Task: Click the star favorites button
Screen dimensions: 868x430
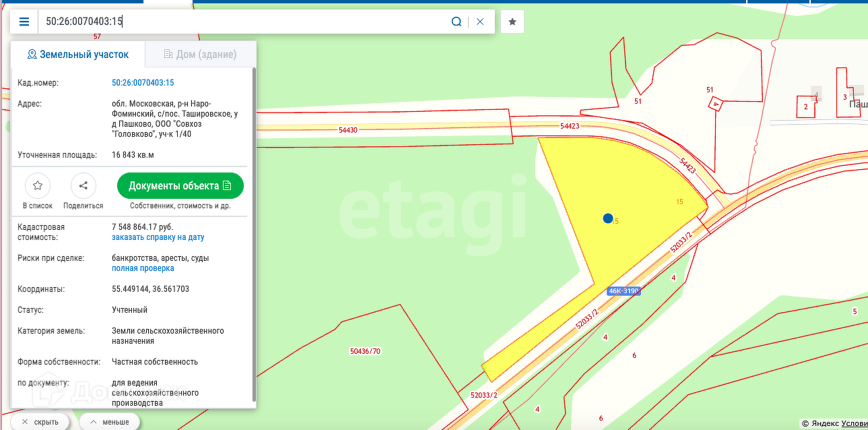Action: click(512, 22)
